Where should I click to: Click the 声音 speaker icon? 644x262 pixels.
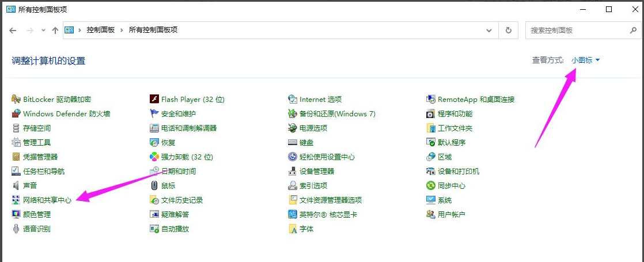coord(16,186)
